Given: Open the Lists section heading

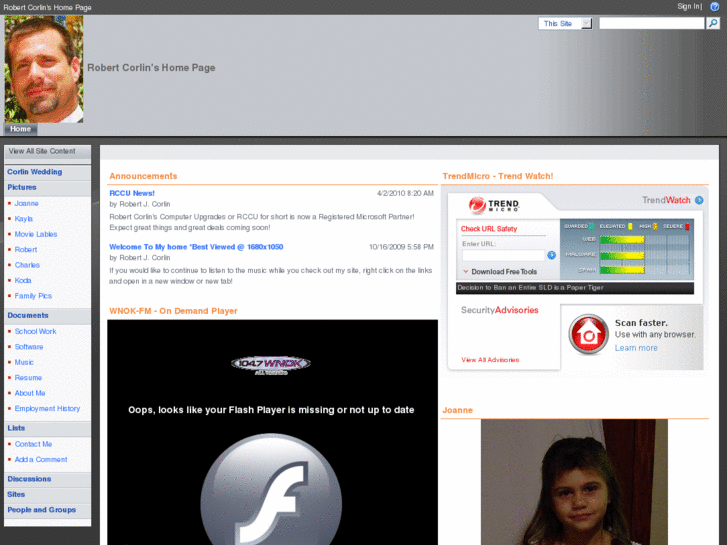Looking at the screenshot, I should coord(16,428).
